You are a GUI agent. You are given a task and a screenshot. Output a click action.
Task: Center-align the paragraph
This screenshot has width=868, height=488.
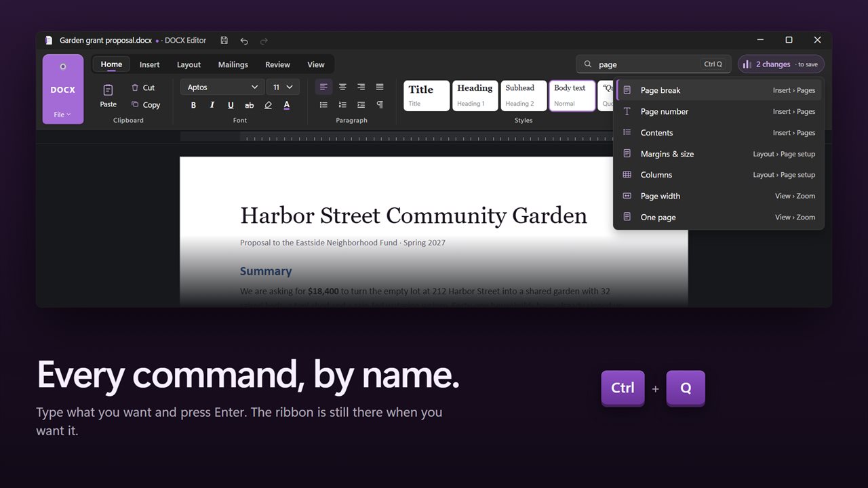point(342,87)
